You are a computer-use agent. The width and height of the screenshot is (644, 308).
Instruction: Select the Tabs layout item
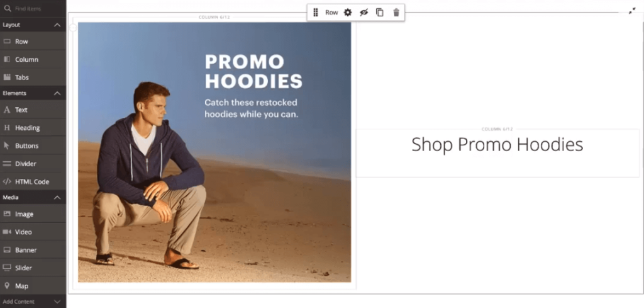[33, 77]
